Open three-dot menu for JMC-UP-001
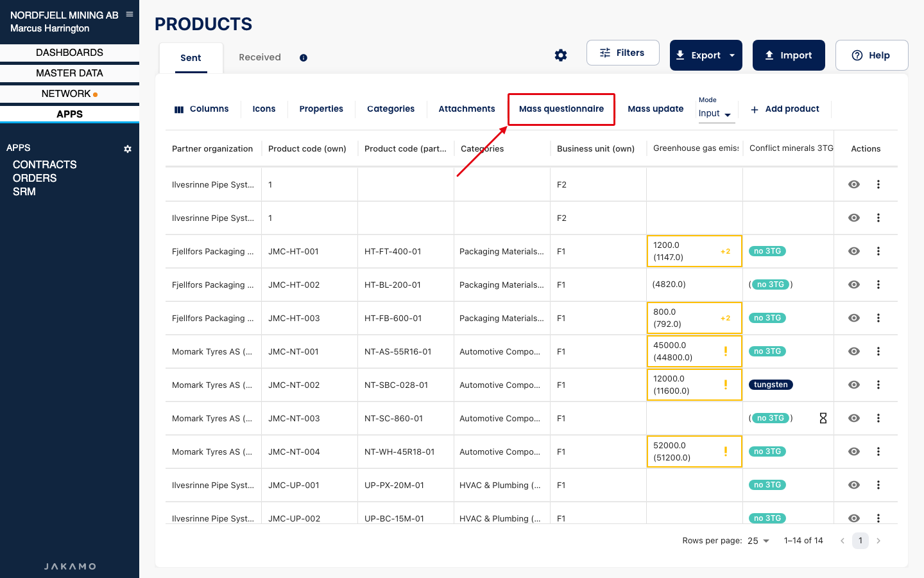 pos(878,485)
